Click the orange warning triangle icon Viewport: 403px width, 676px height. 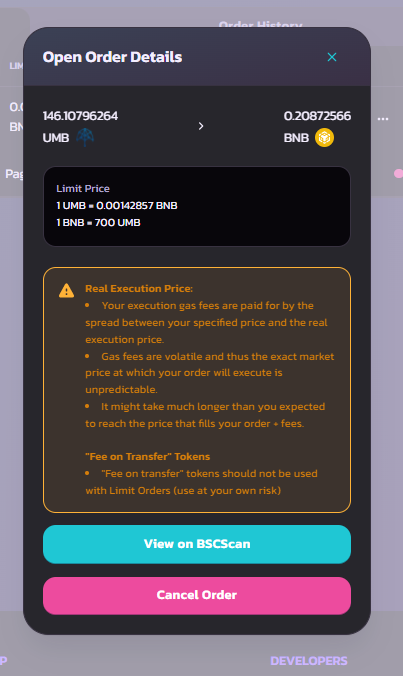coord(66,291)
